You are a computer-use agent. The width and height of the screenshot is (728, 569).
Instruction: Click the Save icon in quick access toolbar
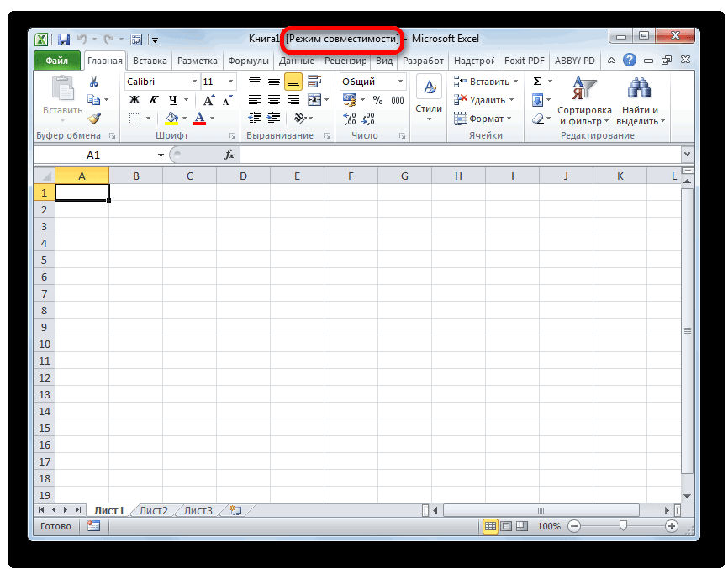(63, 39)
